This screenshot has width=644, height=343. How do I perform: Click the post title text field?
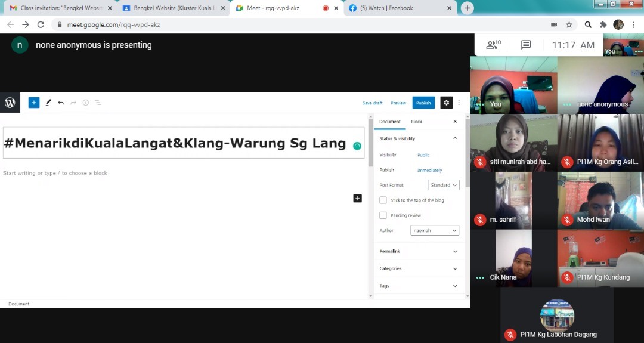point(176,143)
